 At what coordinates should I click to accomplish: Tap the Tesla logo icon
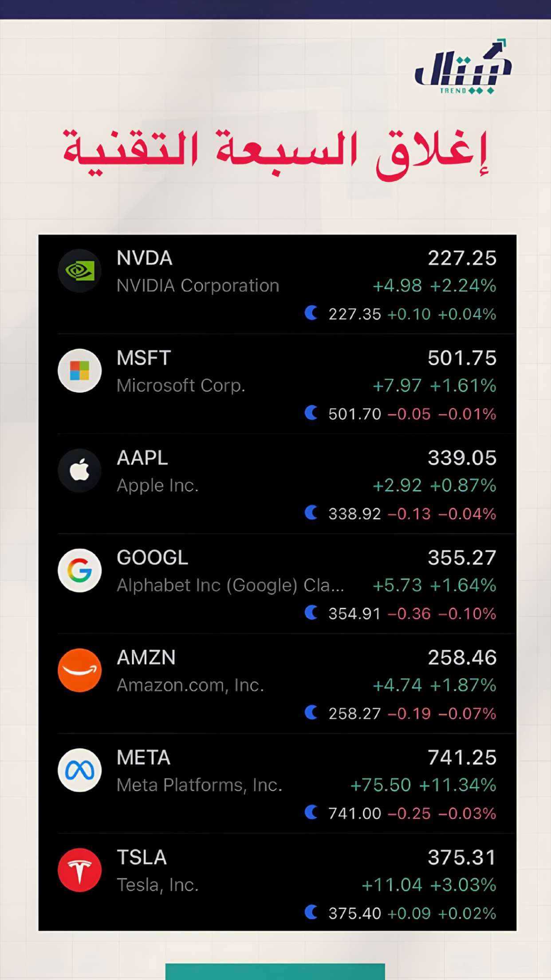[80, 870]
